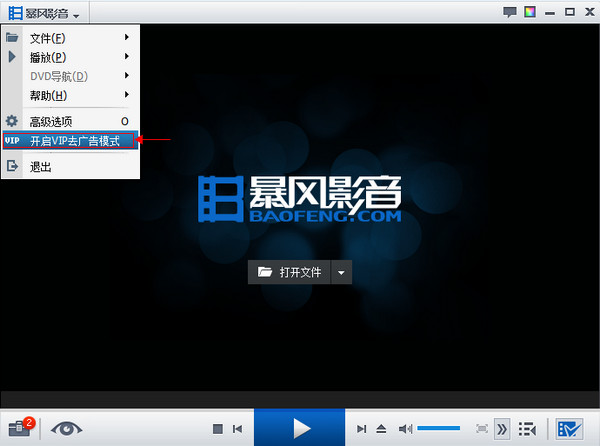This screenshot has height=446, width=600.
Task: Mute the volume speaker icon
Action: [x=405, y=429]
